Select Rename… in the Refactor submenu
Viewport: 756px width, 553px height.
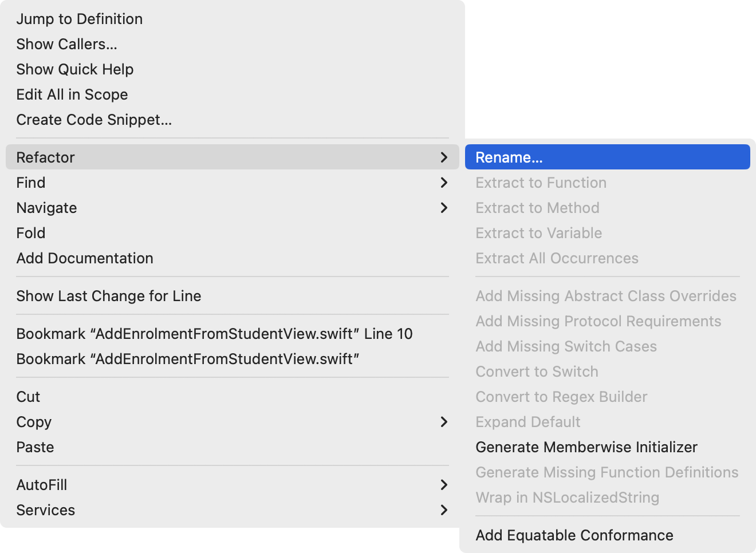click(509, 157)
